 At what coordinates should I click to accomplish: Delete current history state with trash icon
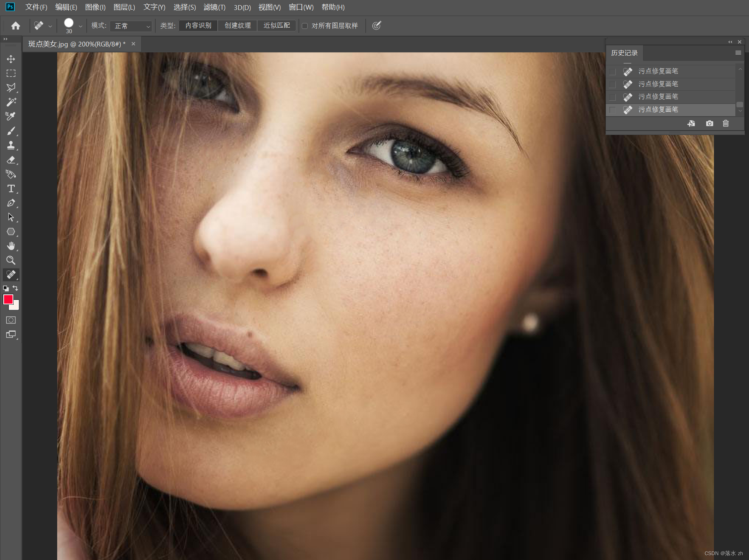(x=725, y=124)
